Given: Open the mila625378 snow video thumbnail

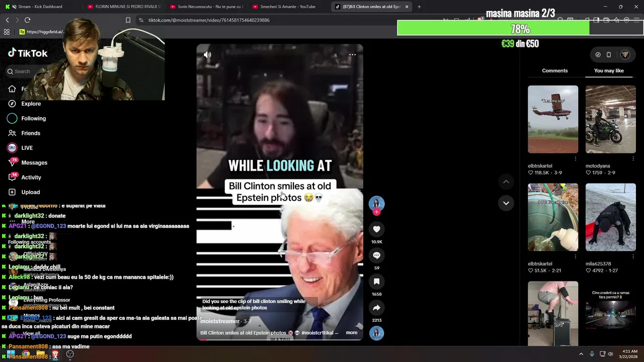Looking at the screenshot, I should 611,217.
